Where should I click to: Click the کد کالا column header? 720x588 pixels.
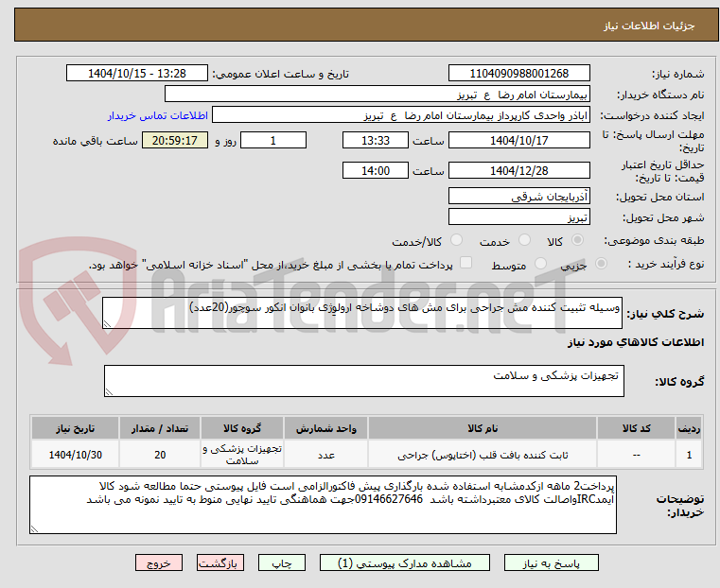coord(636,428)
